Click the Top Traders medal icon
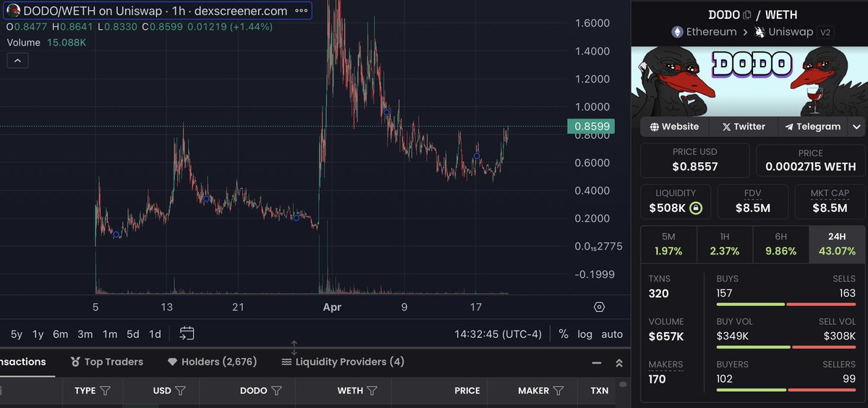This screenshot has width=868, height=408. click(75, 362)
